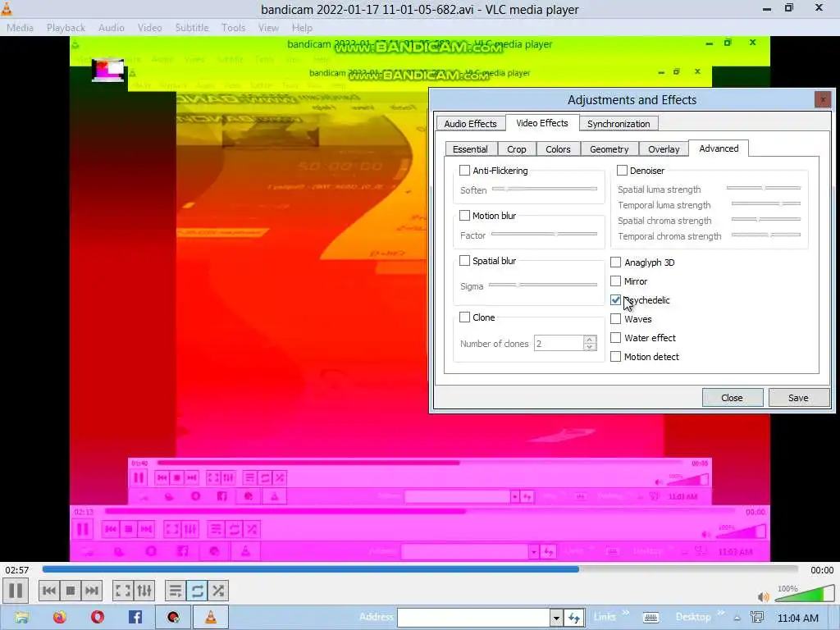Image resolution: width=840 pixels, height=630 pixels.
Task: Open the Overlay tab
Action: [x=664, y=149]
